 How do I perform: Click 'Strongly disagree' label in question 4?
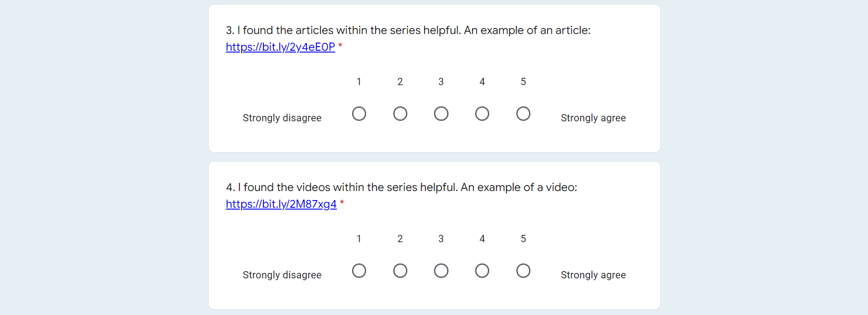282,275
